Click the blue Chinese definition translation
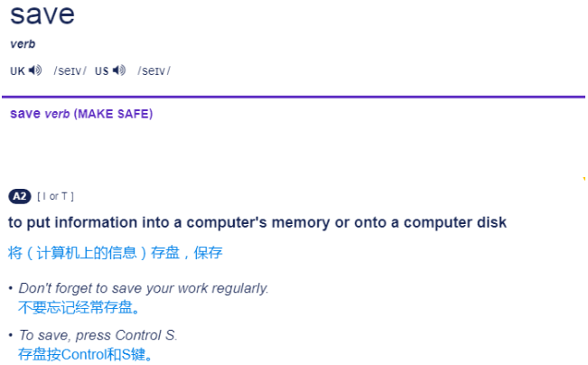This screenshot has width=588, height=365. coord(115,253)
